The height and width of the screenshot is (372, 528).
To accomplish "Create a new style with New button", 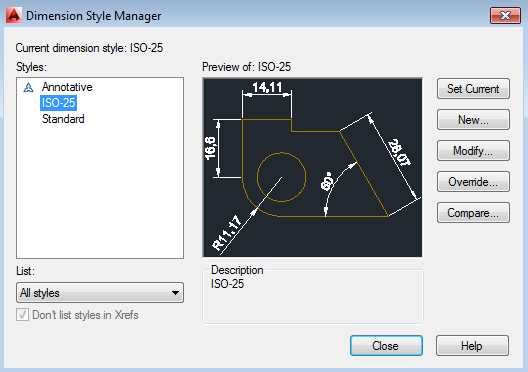I will click(x=473, y=120).
